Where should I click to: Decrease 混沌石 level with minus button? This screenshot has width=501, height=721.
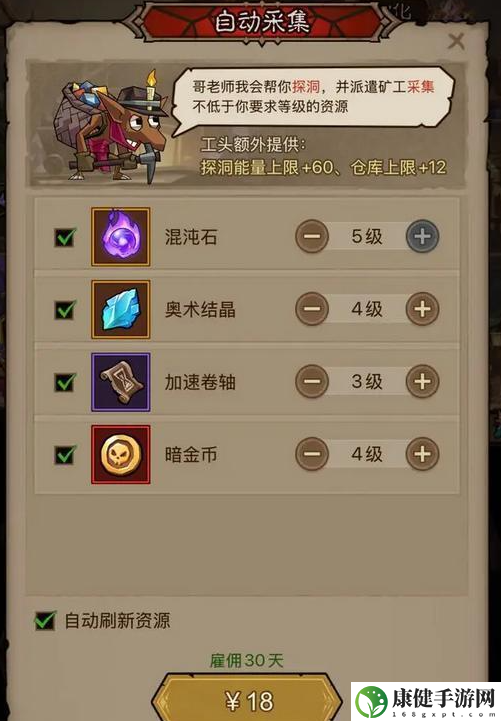[x=312, y=236]
